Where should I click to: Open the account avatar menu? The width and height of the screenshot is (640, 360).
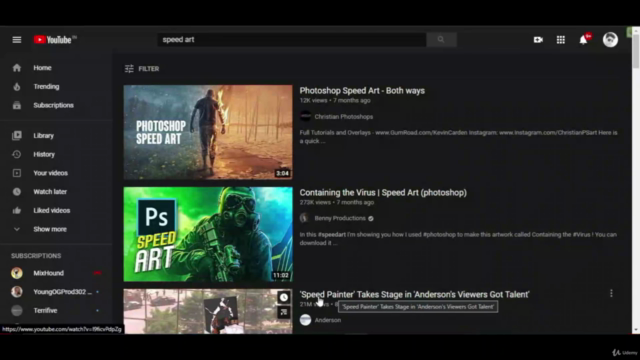click(610, 40)
